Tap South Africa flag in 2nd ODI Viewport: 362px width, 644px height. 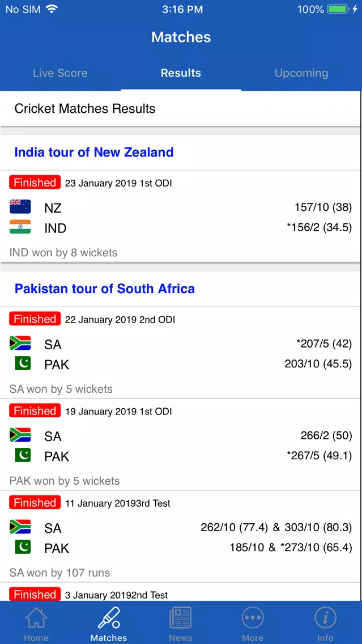click(20, 343)
